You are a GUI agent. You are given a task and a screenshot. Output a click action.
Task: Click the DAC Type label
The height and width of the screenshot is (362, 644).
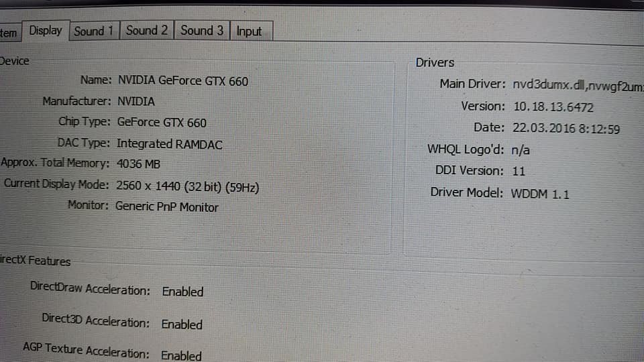pos(83,142)
